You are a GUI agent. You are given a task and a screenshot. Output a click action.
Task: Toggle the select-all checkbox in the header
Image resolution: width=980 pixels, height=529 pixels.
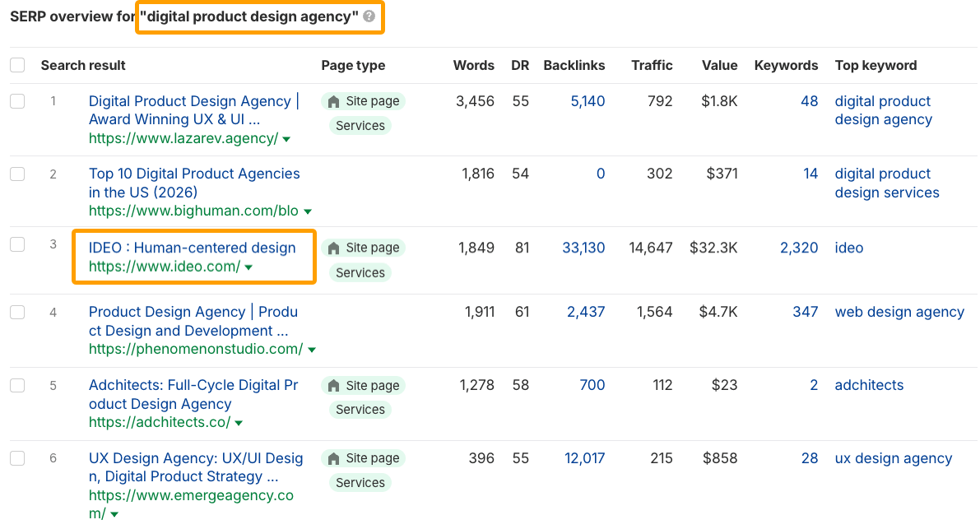[17, 65]
